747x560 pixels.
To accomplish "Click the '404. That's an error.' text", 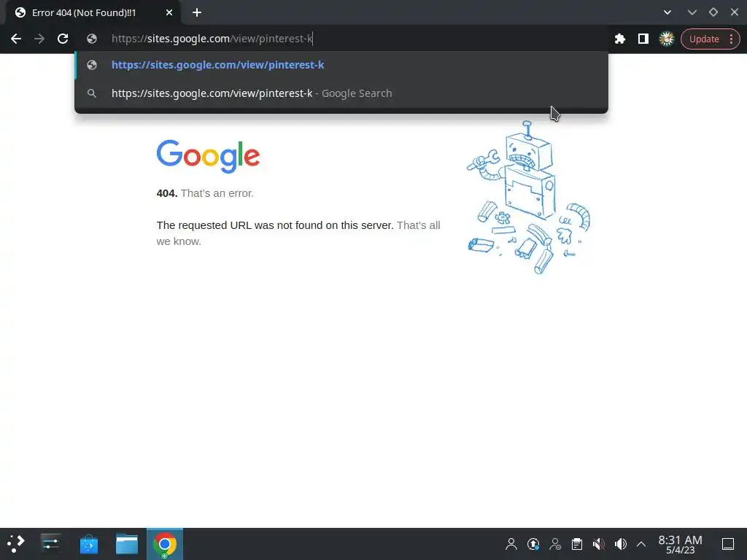I will click(x=205, y=193).
